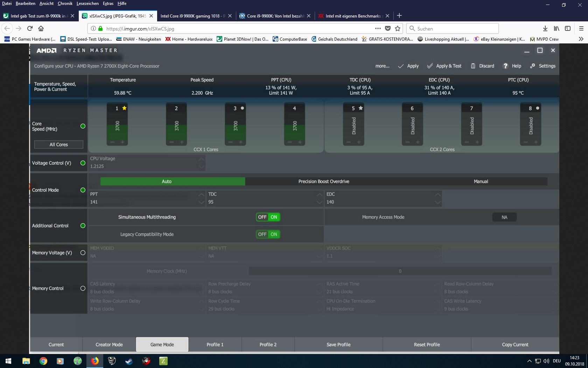Click the Suchen search field
The image size is (588, 368).
[453, 28]
